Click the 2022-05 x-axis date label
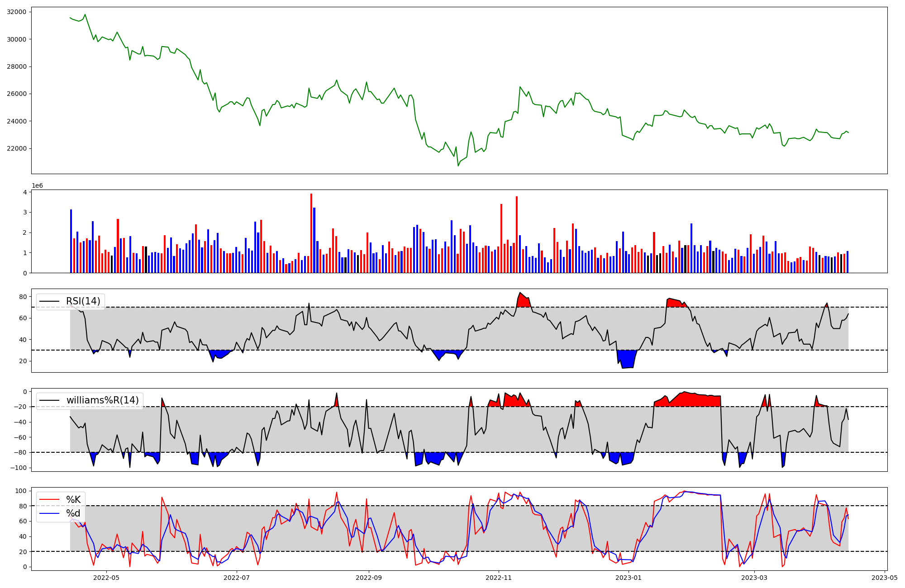The image size is (905, 588). (x=106, y=578)
